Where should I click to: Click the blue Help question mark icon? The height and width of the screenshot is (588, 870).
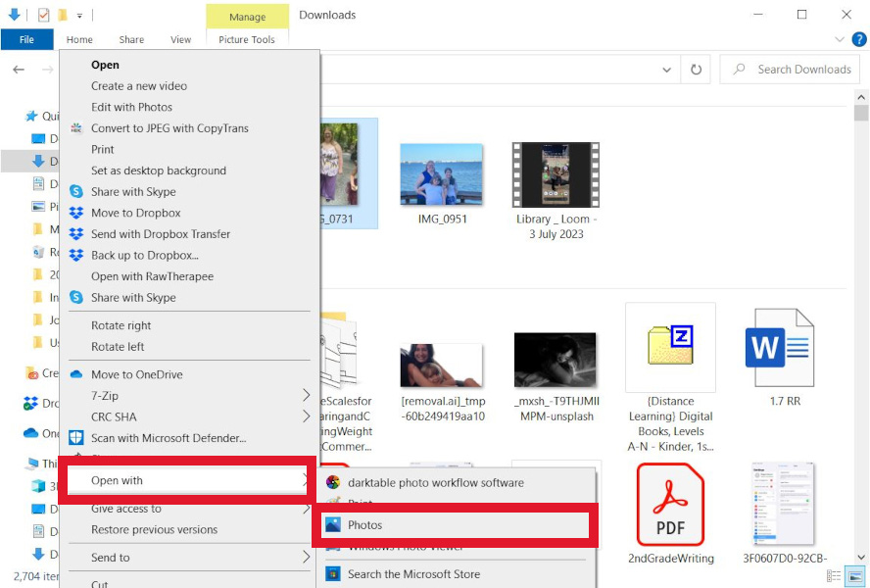tap(860, 39)
